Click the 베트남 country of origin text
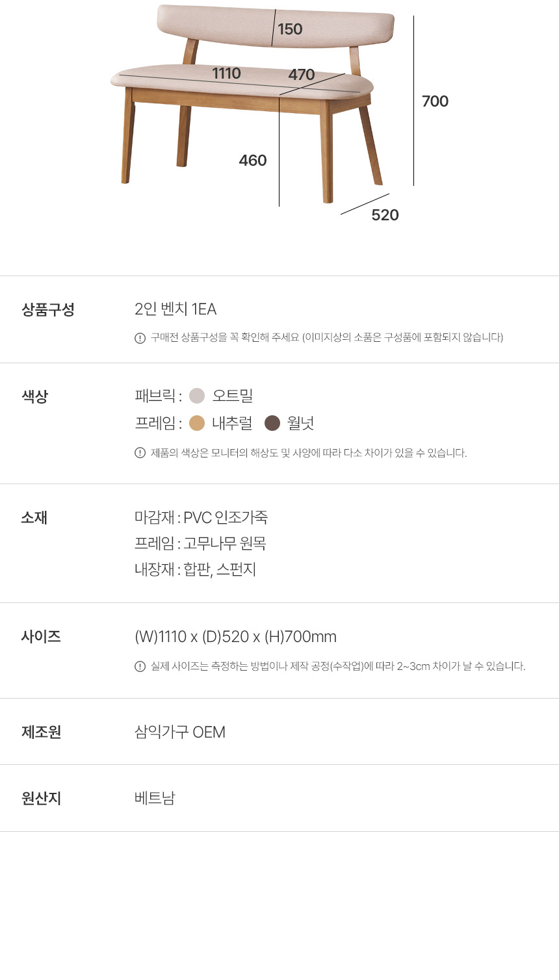559x980 pixels. tap(155, 798)
